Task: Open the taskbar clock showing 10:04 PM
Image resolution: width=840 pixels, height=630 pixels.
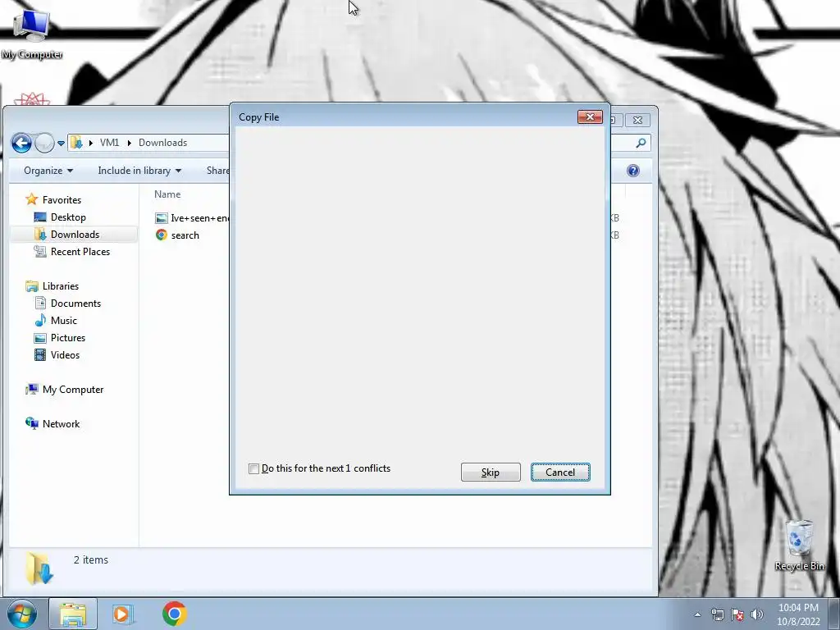Action: pyautogui.click(x=798, y=614)
